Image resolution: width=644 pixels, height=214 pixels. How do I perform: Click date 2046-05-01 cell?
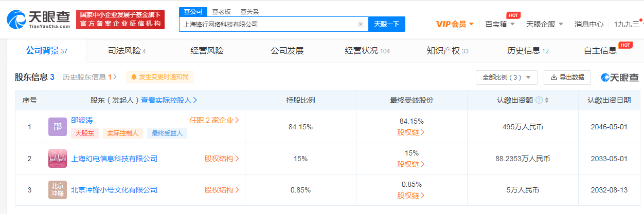tap(609, 127)
